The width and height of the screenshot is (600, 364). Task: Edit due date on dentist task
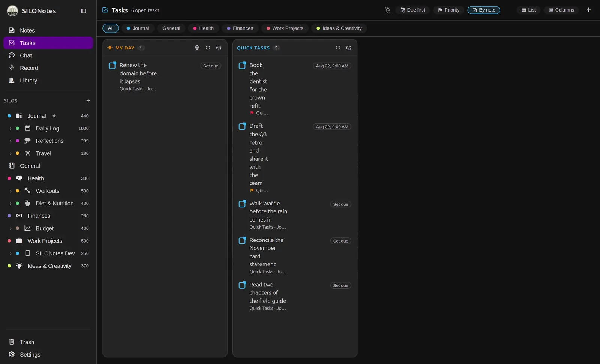tap(332, 66)
